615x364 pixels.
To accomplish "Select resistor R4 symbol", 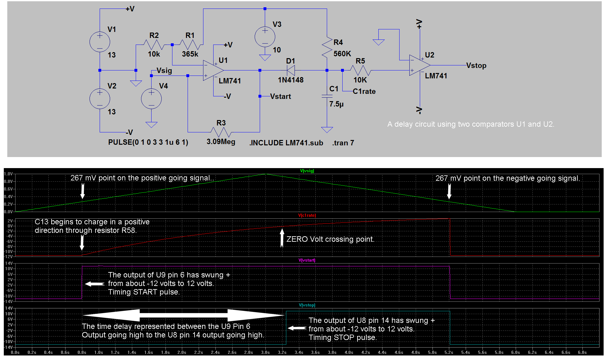I will [327, 47].
